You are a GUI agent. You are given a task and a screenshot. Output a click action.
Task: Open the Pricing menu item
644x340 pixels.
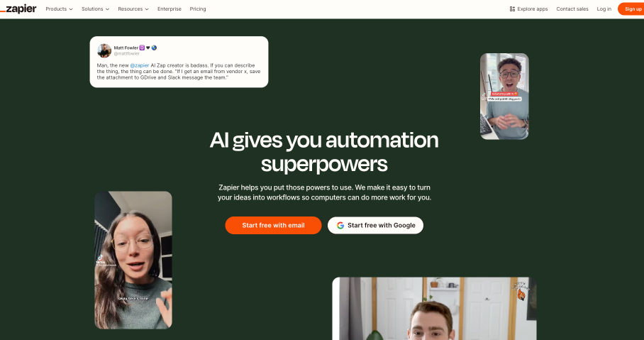pyautogui.click(x=198, y=9)
